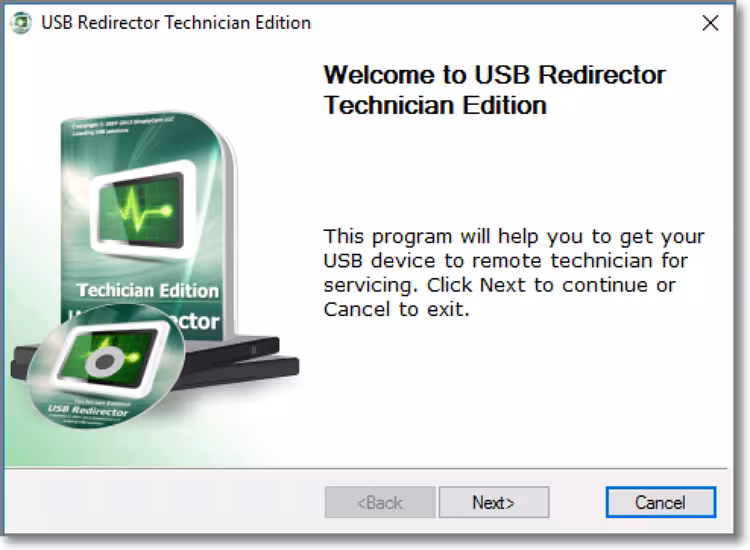Click the separator line above the buttons

click(366, 468)
